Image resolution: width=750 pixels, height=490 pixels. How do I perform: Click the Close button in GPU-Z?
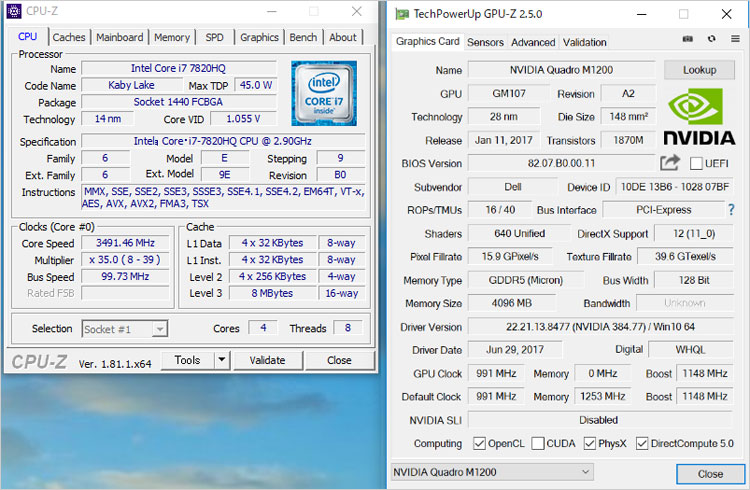click(710, 474)
